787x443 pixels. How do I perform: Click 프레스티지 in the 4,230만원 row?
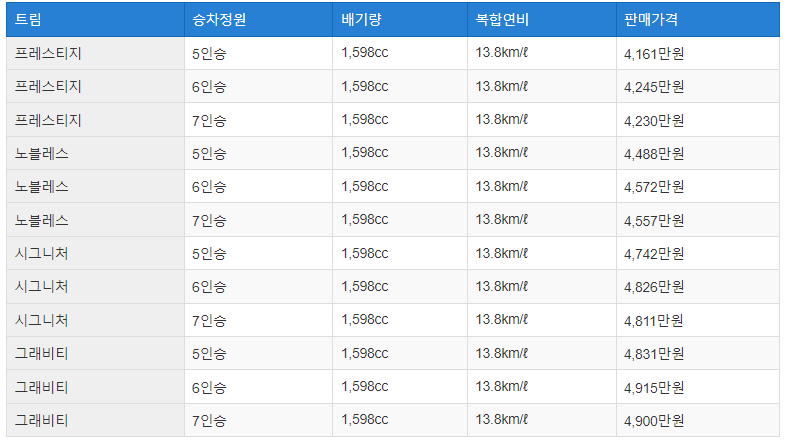coord(48,120)
